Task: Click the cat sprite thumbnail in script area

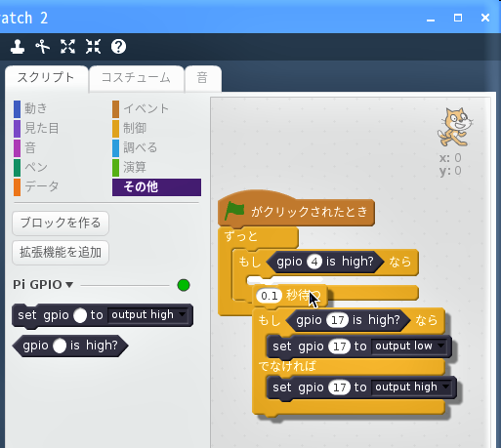Action: click(455, 127)
